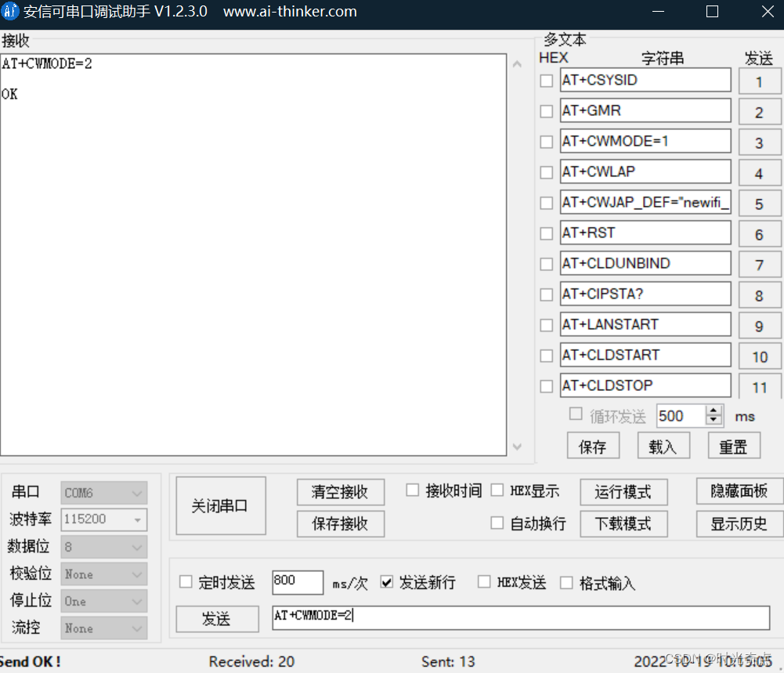Send row 4 AT+CWLAP command

tap(760, 173)
